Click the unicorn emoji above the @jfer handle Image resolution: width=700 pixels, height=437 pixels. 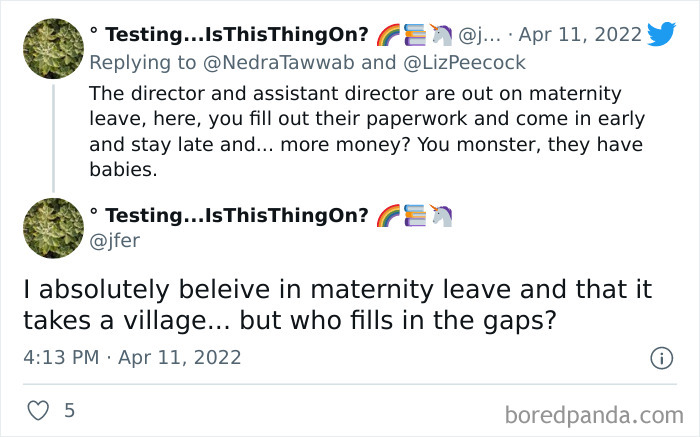tap(441, 215)
